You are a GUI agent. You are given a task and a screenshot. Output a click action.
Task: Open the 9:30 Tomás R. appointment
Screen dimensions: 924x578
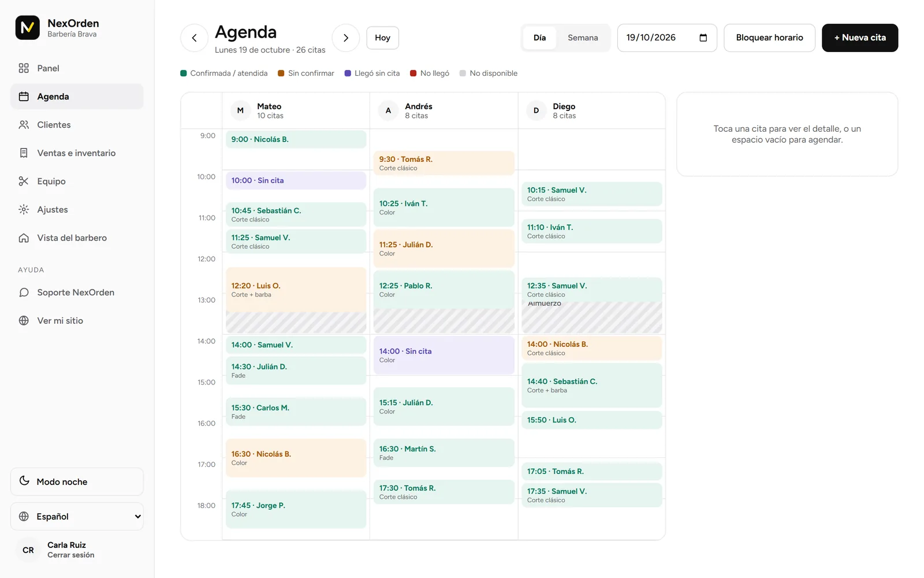[x=444, y=163]
